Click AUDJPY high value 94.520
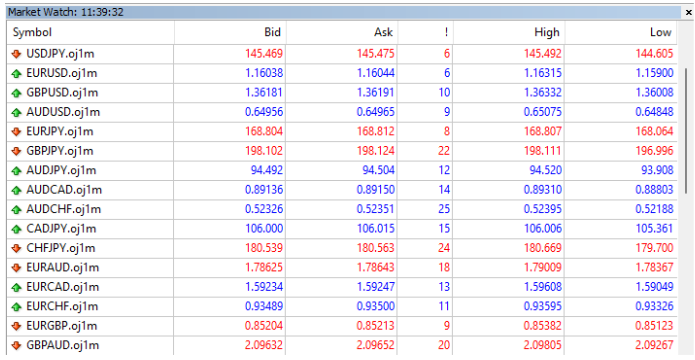This screenshot has width=695, height=360. click(545, 171)
